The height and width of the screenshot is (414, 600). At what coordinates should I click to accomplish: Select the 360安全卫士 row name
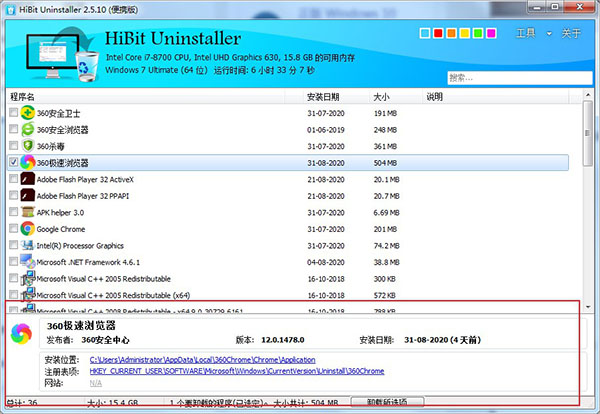(58, 113)
